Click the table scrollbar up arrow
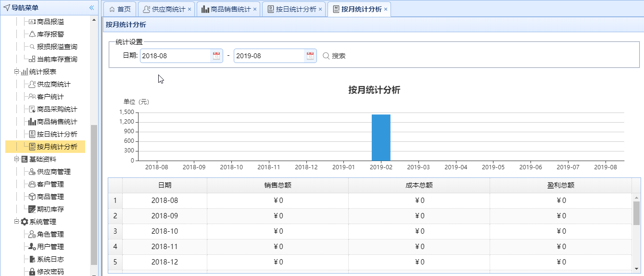644x276 pixels. tap(637, 198)
